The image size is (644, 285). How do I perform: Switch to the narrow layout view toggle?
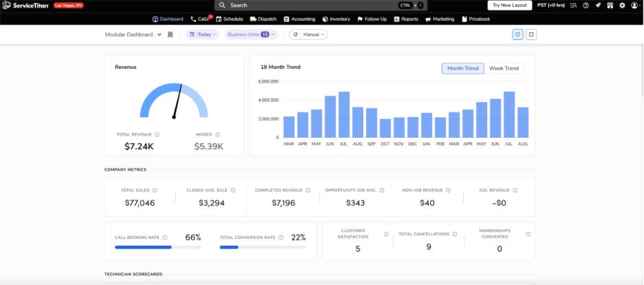coord(517,34)
